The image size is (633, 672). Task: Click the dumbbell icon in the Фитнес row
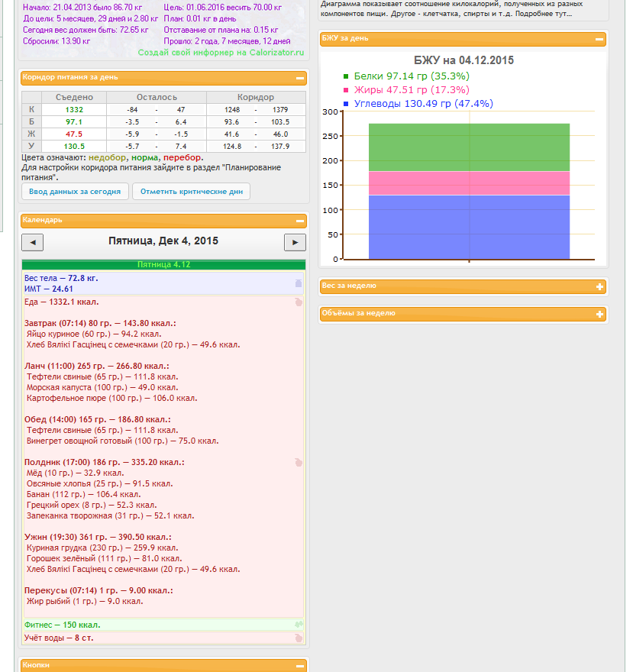(299, 625)
